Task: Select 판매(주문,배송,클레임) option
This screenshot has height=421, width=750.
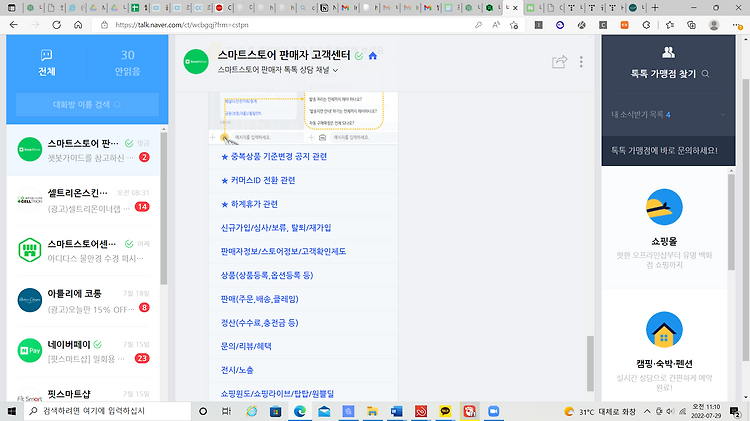Action: point(259,299)
